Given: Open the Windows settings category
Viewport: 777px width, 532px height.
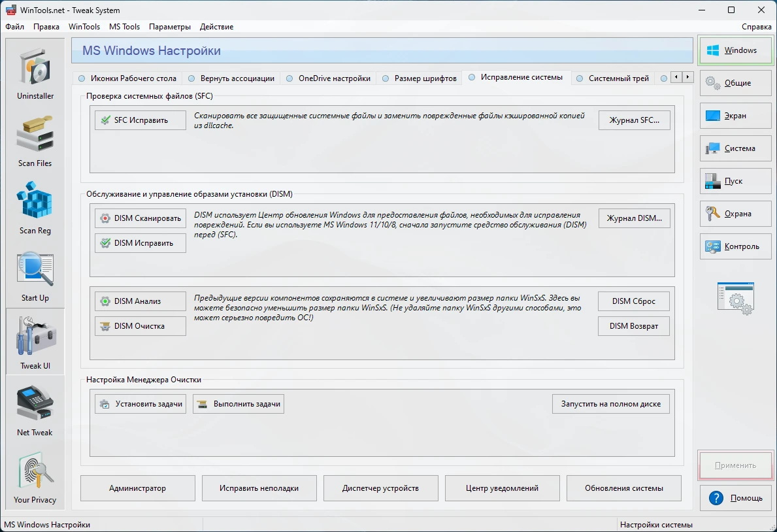Looking at the screenshot, I should [735, 50].
